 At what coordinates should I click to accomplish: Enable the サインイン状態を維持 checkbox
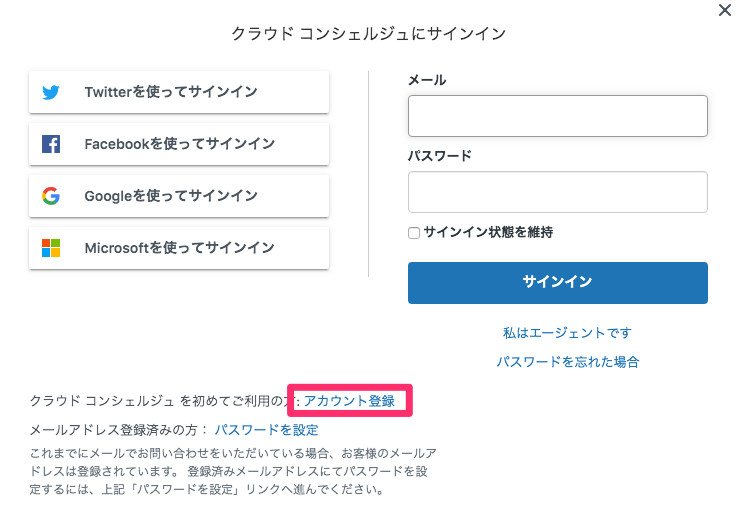coord(414,233)
